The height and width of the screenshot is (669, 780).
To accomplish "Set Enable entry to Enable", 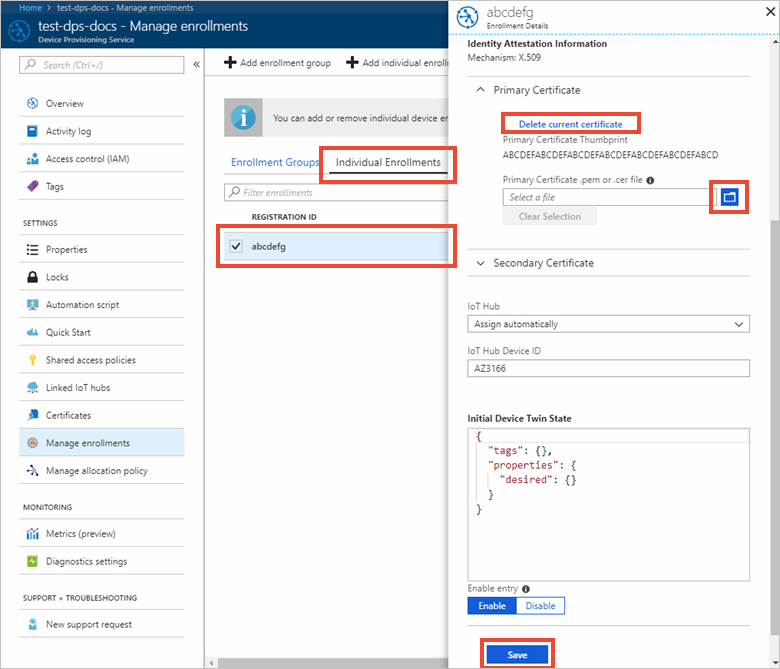I will coord(491,606).
